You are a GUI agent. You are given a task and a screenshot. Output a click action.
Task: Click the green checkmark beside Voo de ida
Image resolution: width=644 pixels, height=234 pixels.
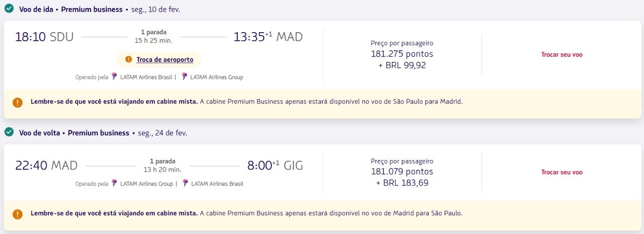9,9
